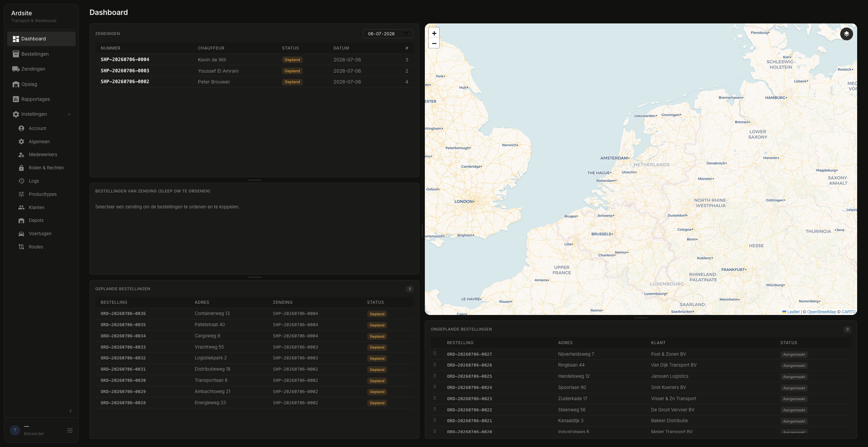Open the Dashboard sidebar item
Image resolution: width=868 pixels, height=447 pixels.
coord(41,39)
